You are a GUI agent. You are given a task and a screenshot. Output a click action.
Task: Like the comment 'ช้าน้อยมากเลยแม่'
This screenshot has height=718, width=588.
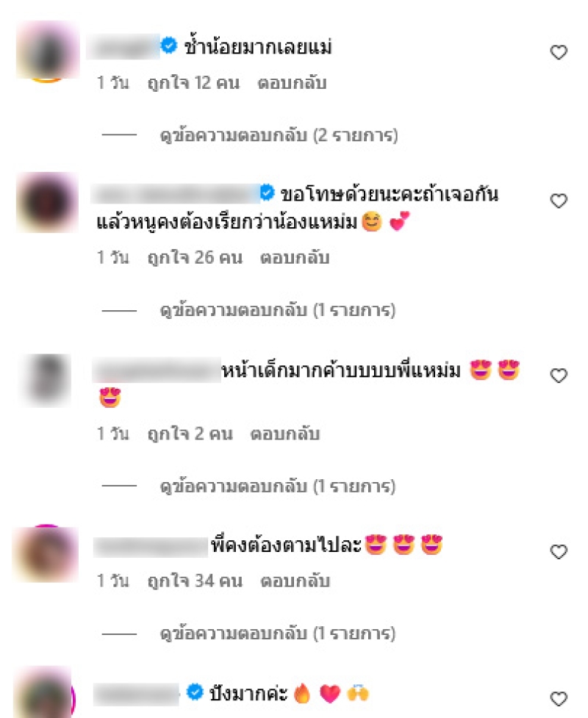pyautogui.click(x=559, y=52)
